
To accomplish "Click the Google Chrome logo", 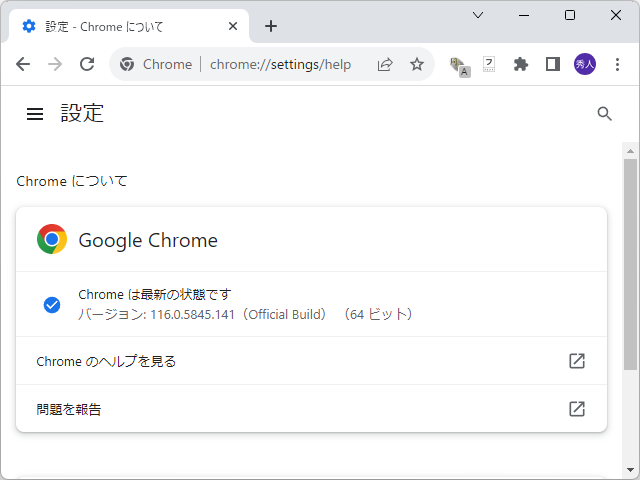I will tap(52, 239).
